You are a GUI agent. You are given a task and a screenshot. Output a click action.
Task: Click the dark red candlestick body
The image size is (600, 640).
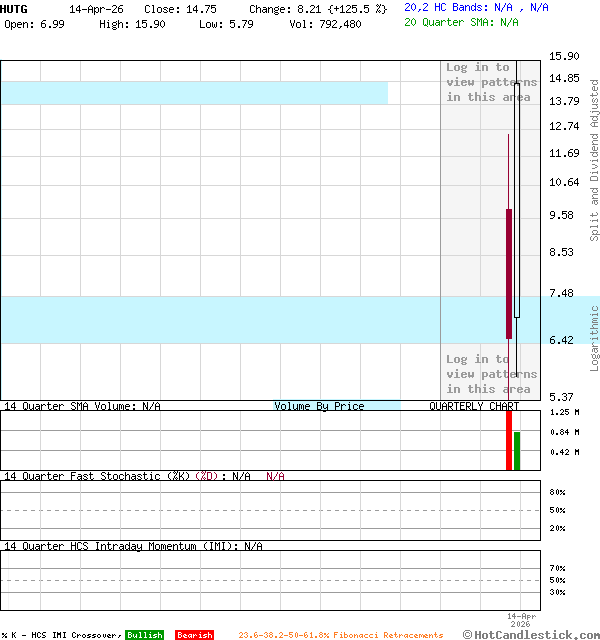(509, 273)
